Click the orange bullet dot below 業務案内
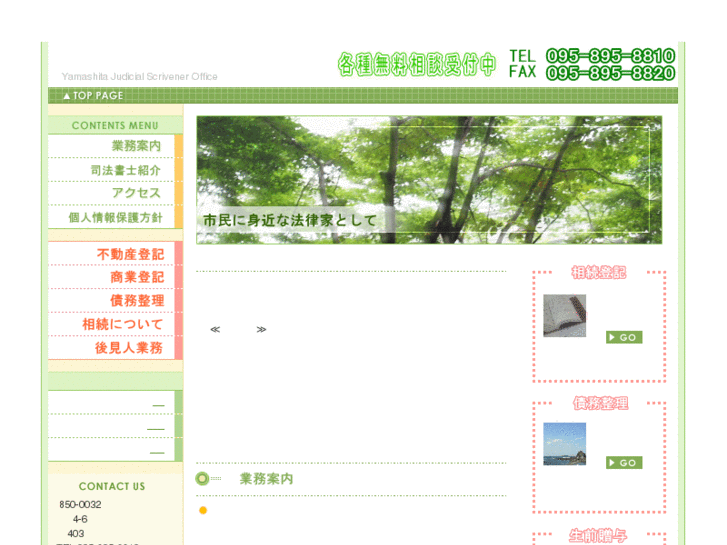727x545 pixels. 203,510
